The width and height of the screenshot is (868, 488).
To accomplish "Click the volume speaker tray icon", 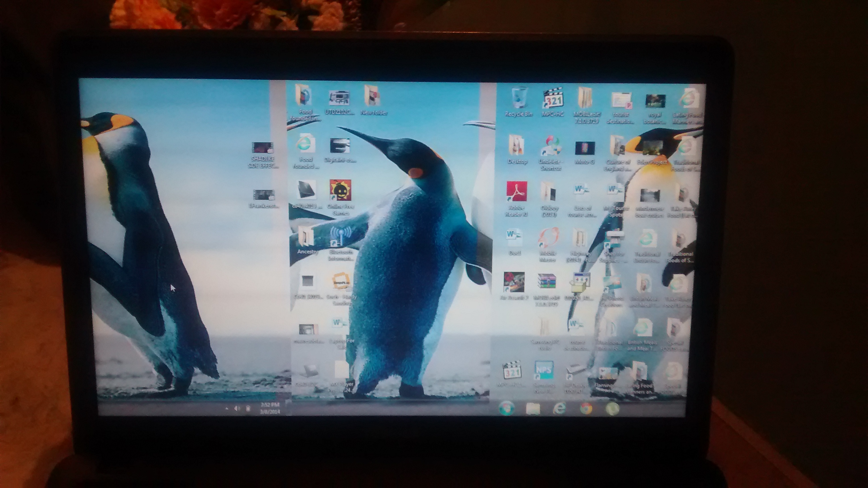I will pyautogui.click(x=237, y=409).
